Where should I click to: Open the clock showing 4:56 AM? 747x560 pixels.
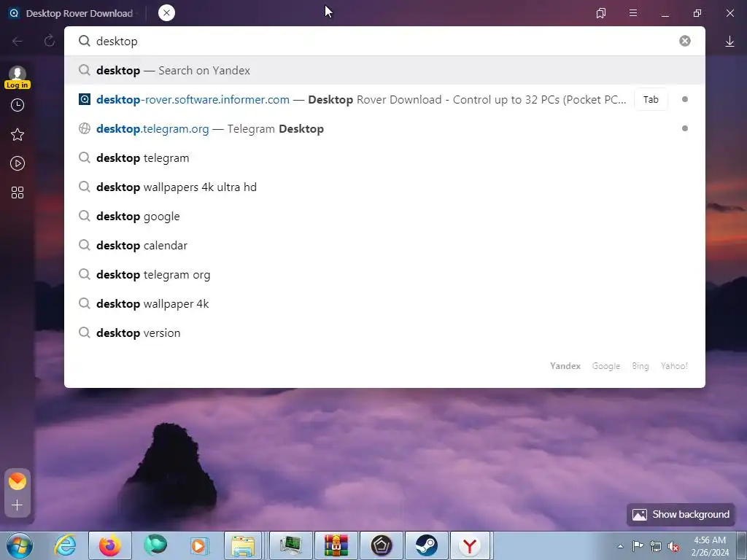[710, 546]
